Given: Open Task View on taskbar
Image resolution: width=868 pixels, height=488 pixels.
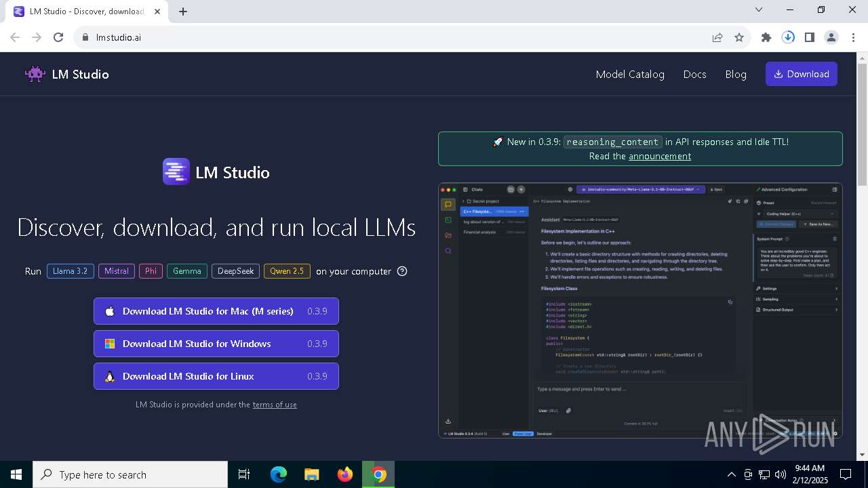Looking at the screenshot, I should [x=244, y=474].
